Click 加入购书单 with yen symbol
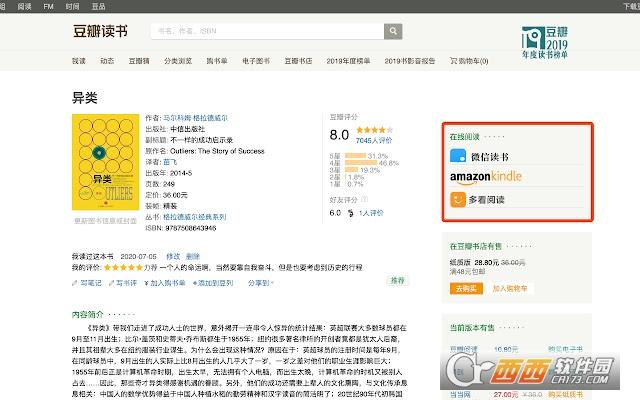The height and width of the screenshot is (400, 640). pos(164,282)
